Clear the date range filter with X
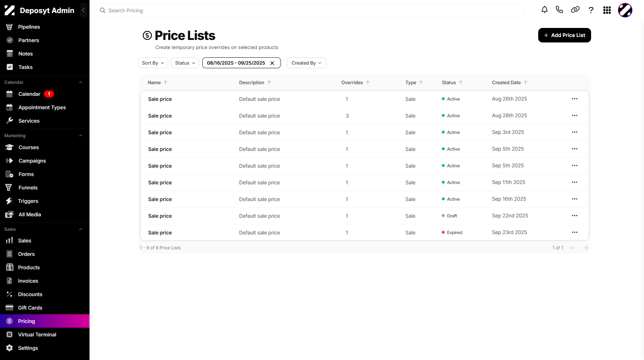Screen dimensions: 644x360 (272, 63)
